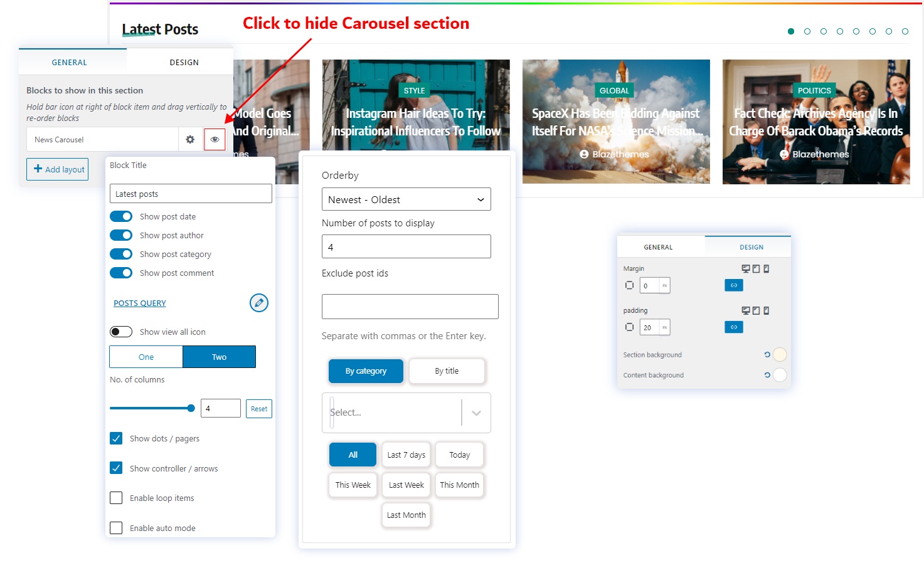Choose the Last 7 days filter
This screenshot has height=563, width=924.
406,455
